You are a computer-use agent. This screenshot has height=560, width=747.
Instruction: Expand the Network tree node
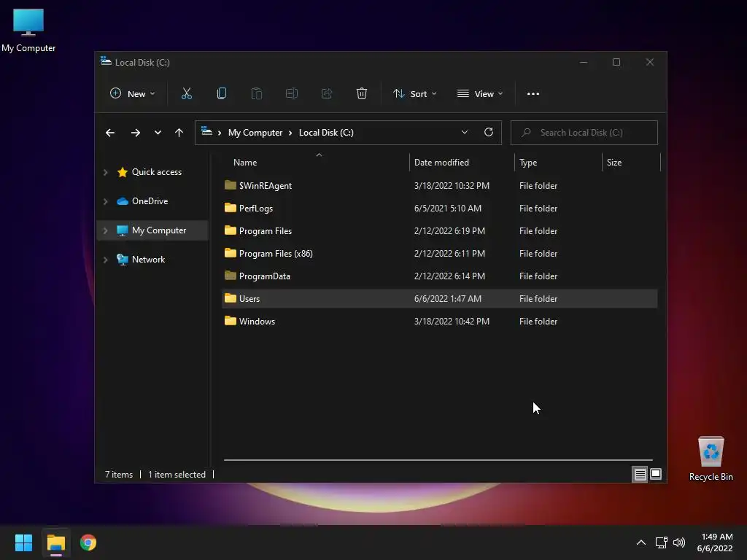[x=105, y=260]
